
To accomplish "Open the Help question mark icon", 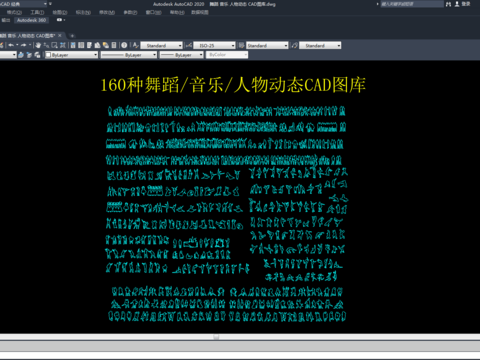I will tap(124, 45).
